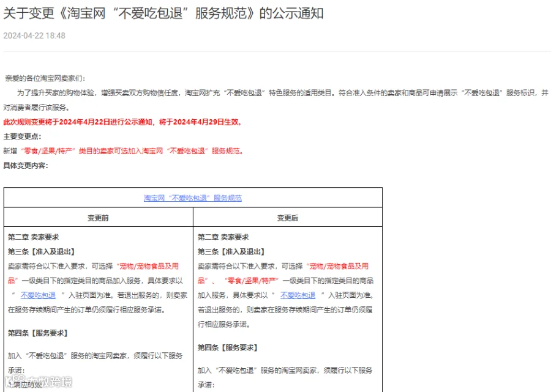This screenshot has width=551, height=392.
Task: Select 第四条【服务要求】 in 变更前 column
Action: (37, 333)
